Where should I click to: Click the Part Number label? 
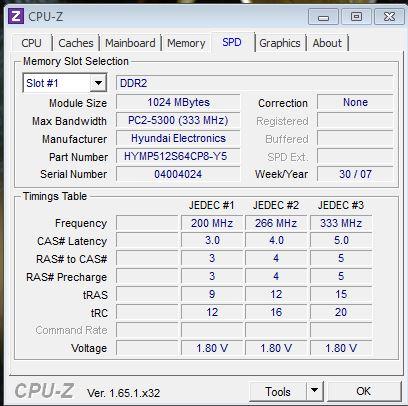78,157
